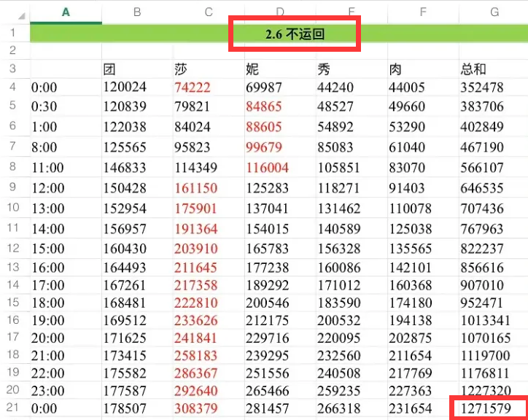528x420 pixels.
Task: Select column A header
Action: pos(66,12)
